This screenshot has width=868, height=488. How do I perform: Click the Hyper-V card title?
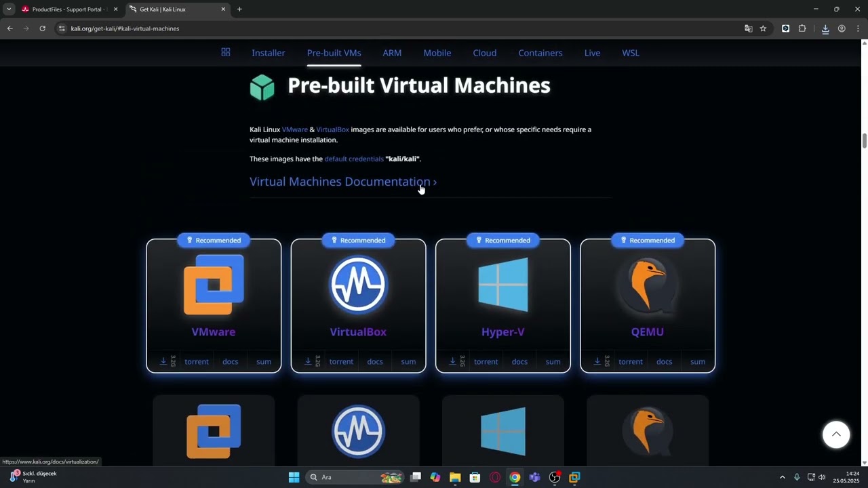point(502,332)
